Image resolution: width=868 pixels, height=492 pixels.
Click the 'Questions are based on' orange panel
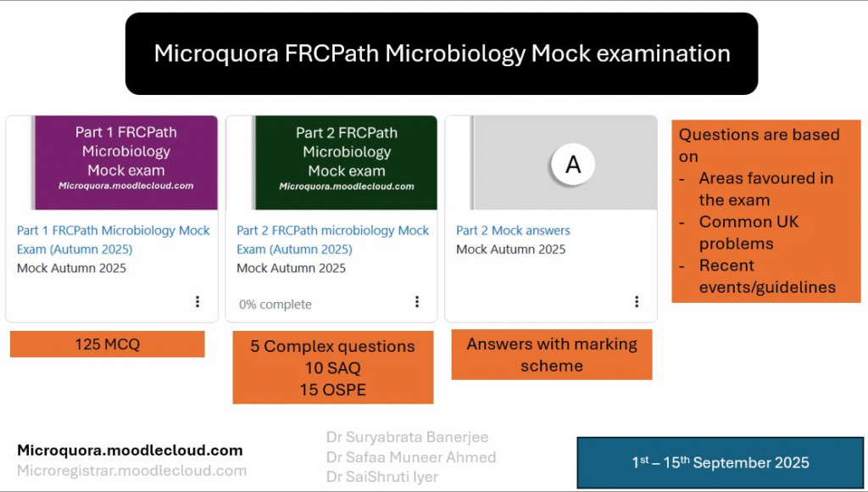[765, 210]
